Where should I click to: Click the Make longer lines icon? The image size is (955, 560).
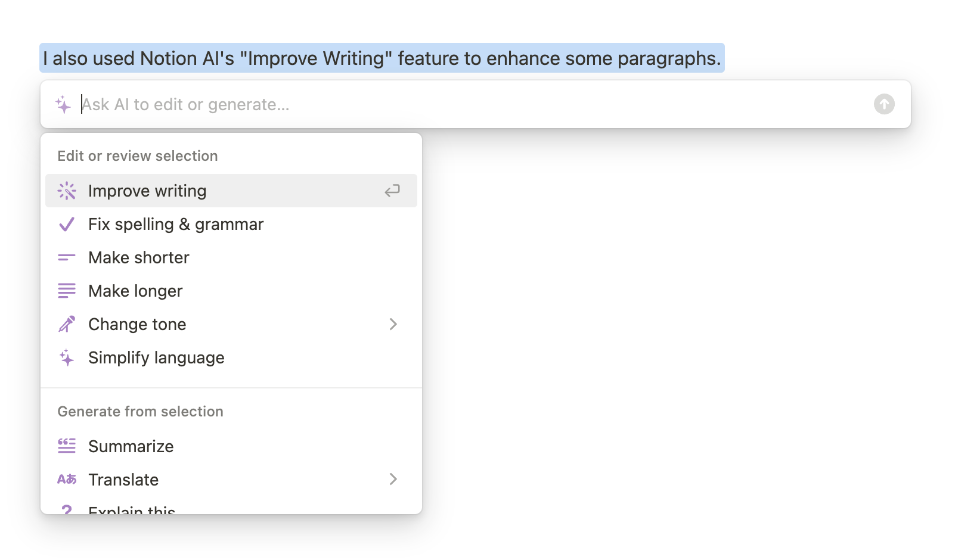pos(67,291)
